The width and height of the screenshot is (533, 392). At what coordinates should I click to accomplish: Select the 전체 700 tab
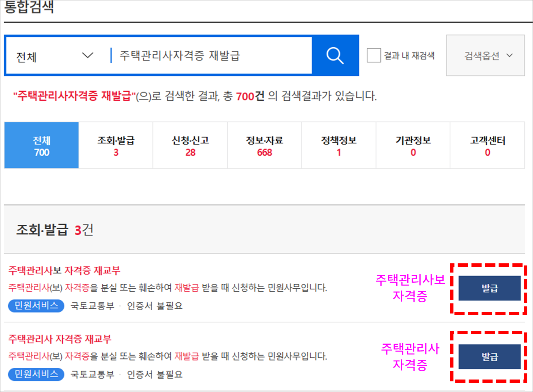[41, 145]
